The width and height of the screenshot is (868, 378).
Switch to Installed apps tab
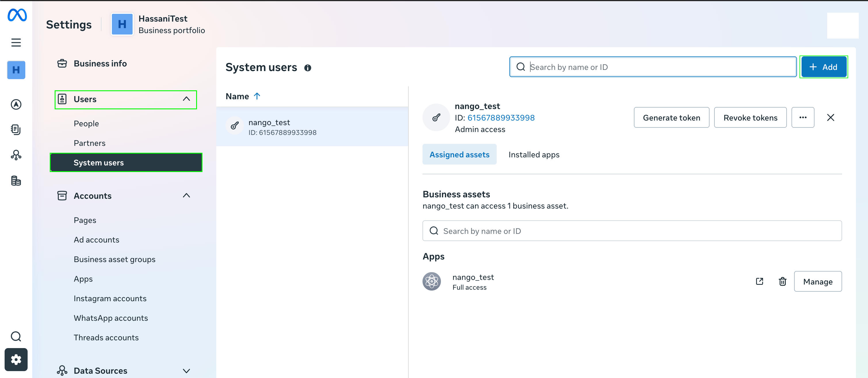click(x=534, y=154)
